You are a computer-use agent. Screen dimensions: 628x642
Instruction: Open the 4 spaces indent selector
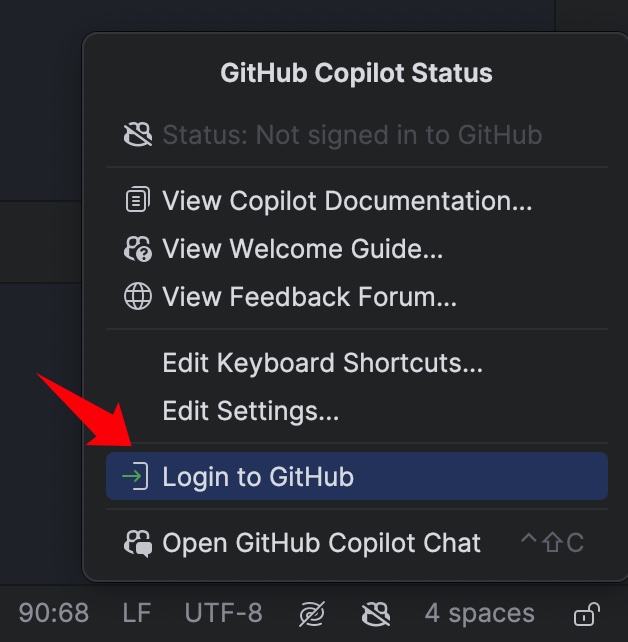coord(479,614)
